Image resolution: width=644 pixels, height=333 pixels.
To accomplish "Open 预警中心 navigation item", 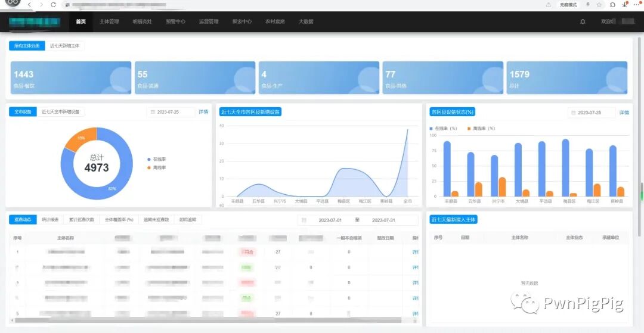I will coord(175,21).
